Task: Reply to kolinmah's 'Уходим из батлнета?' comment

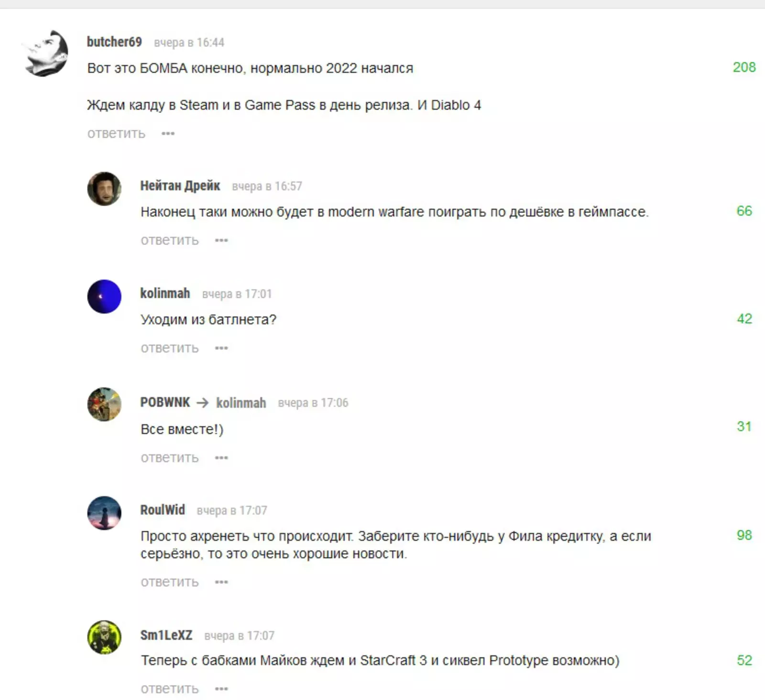Action: point(169,348)
